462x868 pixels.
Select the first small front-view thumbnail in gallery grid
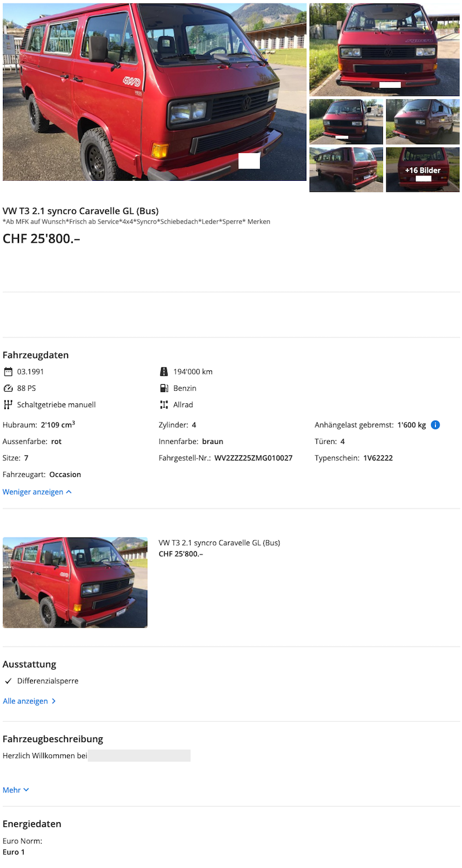346,122
